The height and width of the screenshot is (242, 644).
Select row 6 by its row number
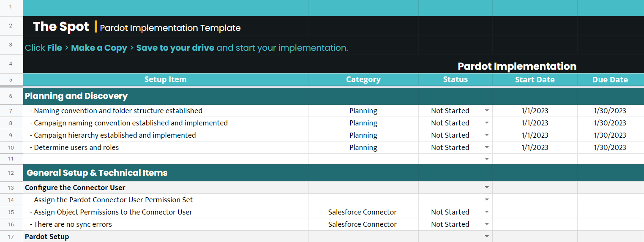pyautogui.click(x=11, y=96)
